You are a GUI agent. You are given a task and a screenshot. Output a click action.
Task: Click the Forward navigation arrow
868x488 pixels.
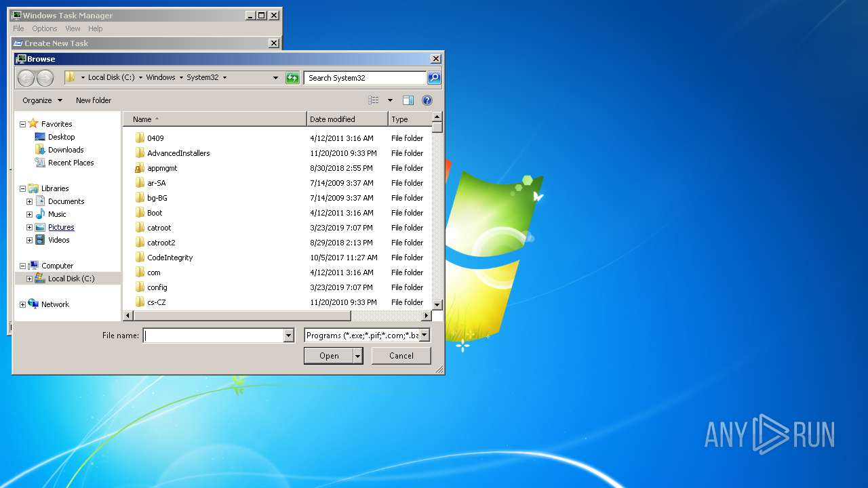coord(45,78)
